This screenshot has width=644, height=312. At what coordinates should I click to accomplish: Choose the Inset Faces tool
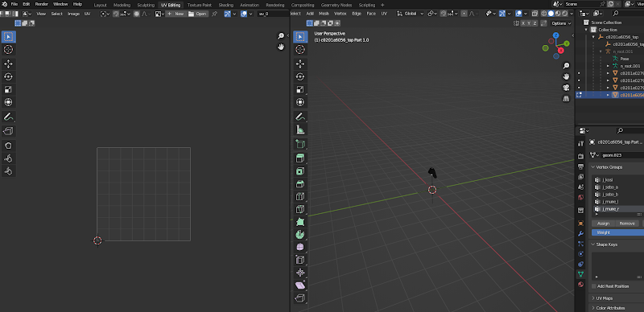pos(300,170)
